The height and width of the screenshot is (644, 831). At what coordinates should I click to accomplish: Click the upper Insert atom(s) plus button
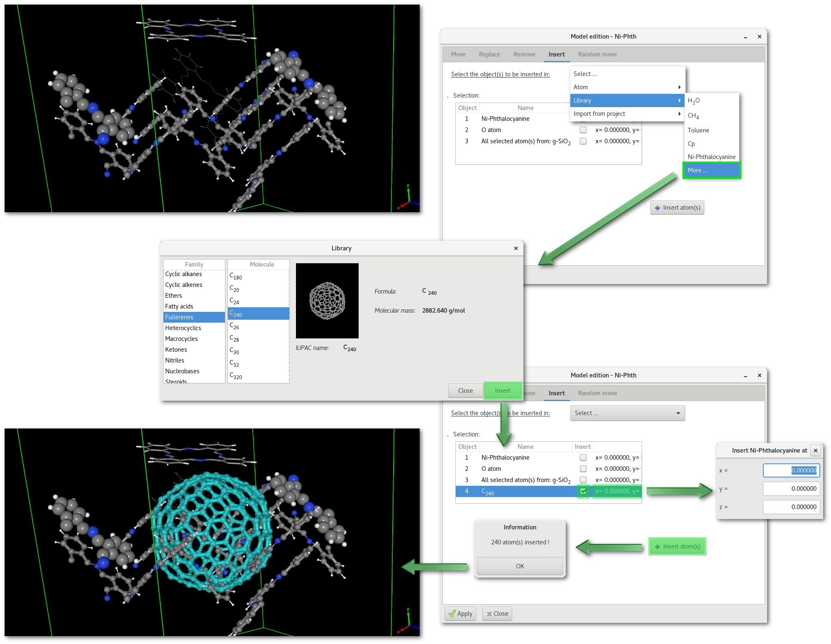[x=677, y=208]
